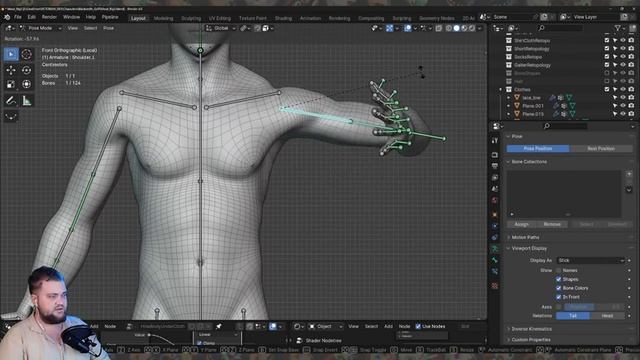Screen dimensions: 640x360
Task: Expand the Plane.001 object row
Action: 509,106
